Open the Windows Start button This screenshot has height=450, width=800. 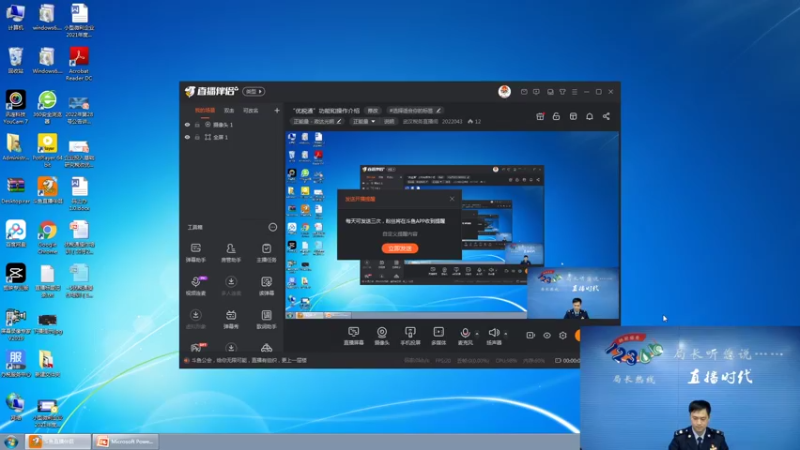point(11,441)
